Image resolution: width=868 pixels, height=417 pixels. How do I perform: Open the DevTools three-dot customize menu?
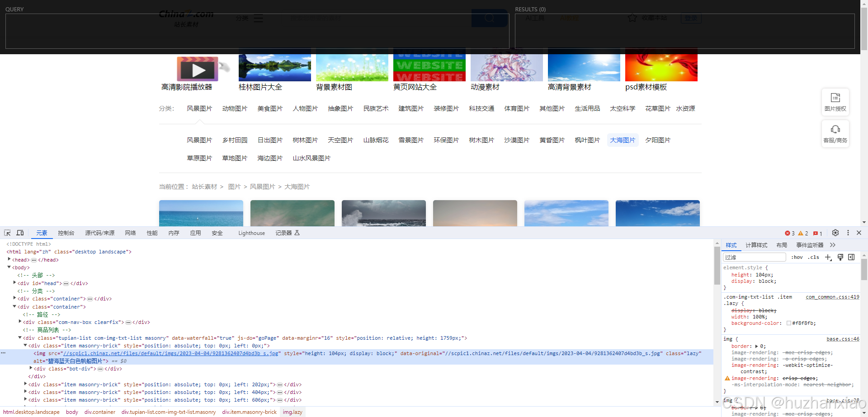point(848,233)
